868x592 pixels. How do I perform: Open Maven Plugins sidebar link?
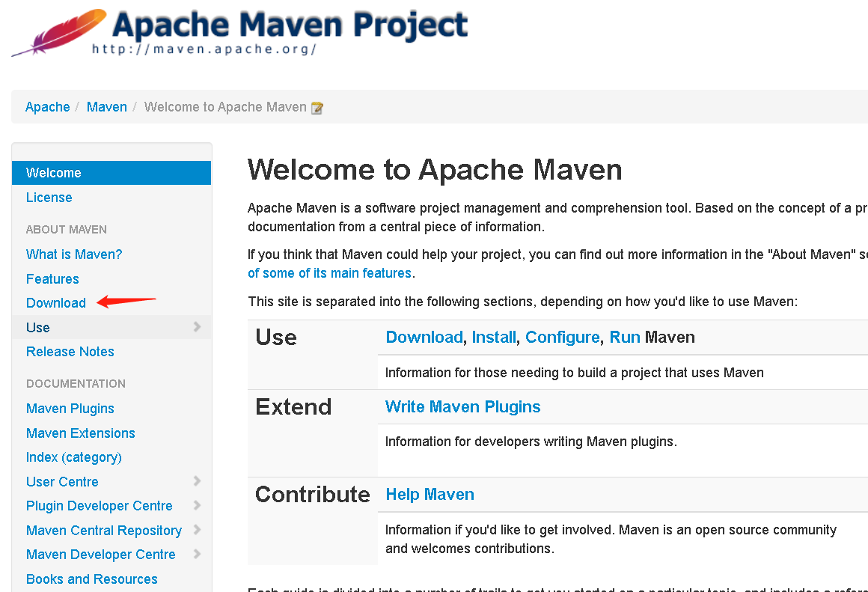tap(70, 409)
